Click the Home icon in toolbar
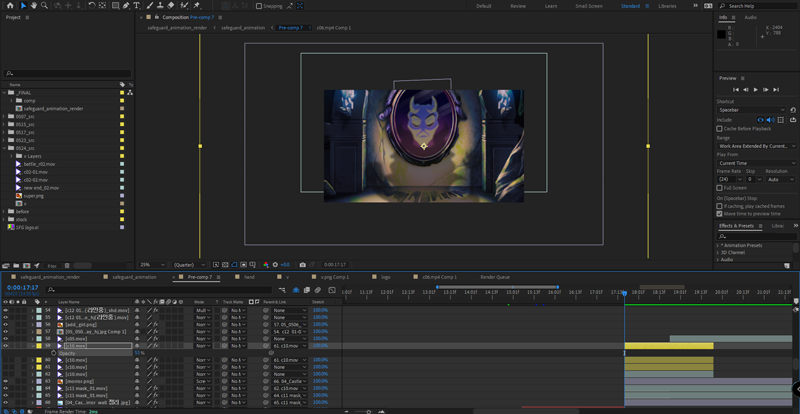The height and width of the screenshot is (414, 800). [x=8, y=6]
